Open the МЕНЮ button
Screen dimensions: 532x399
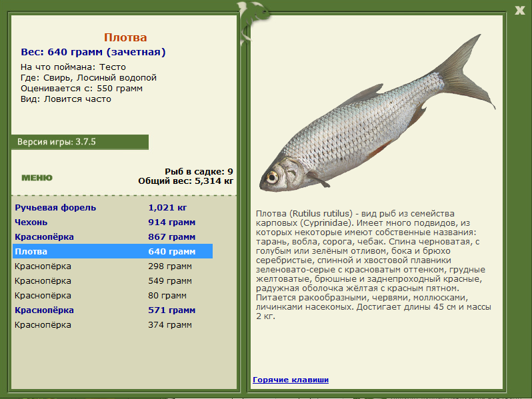tap(37, 178)
